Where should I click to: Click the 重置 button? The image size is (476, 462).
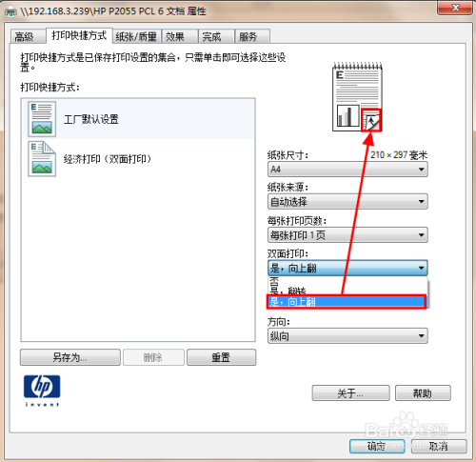tap(221, 357)
